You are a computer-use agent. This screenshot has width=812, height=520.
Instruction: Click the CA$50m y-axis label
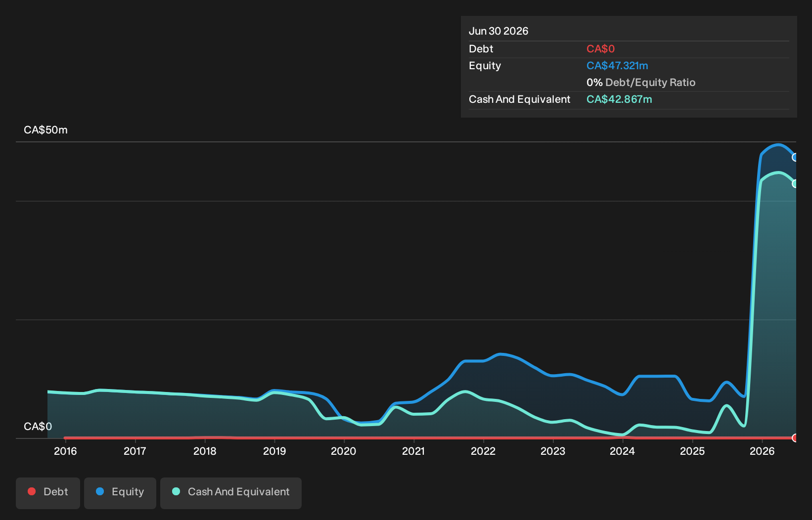[45, 130]
